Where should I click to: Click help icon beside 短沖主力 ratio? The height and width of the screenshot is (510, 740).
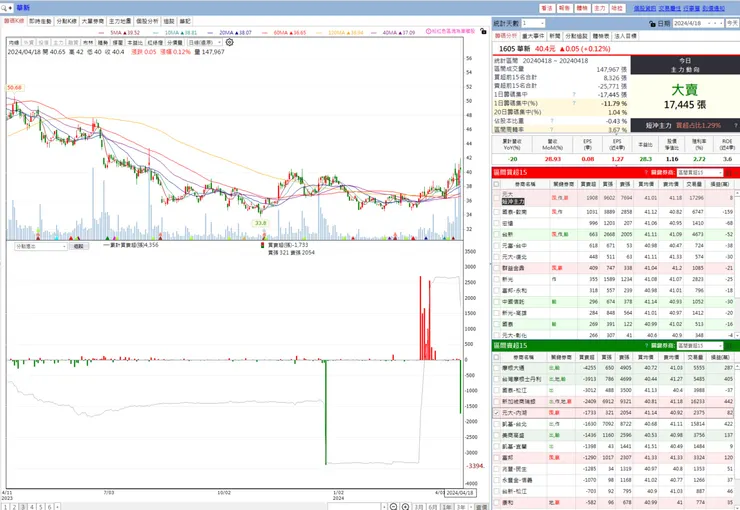[735, 125]
